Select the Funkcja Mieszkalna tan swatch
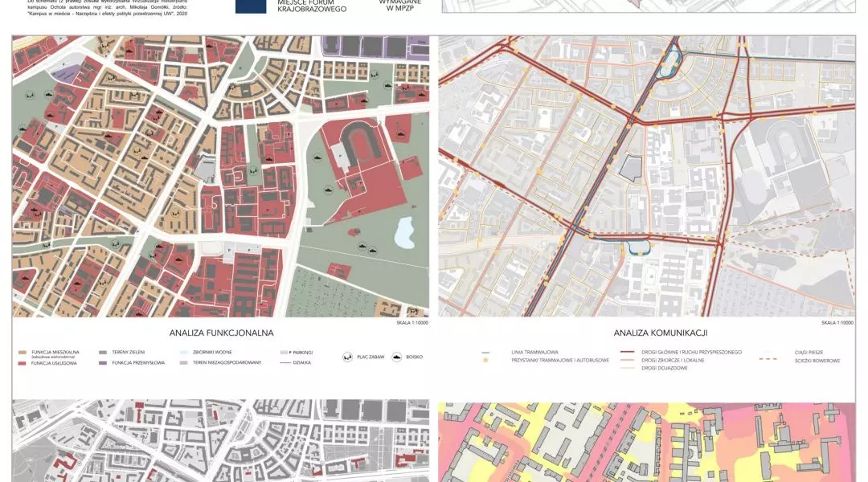The width and height of the screenshot is (868, 482). (23, 353)
